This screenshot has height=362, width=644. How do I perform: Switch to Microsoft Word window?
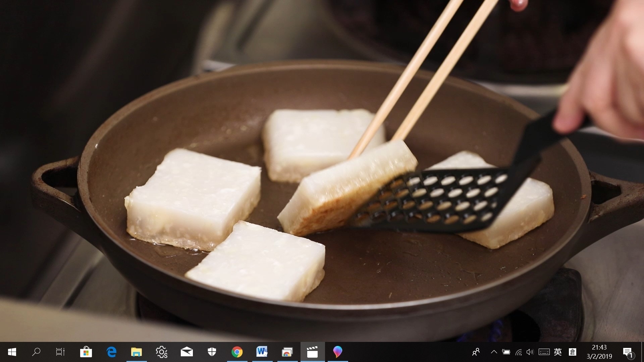(262, 352)
